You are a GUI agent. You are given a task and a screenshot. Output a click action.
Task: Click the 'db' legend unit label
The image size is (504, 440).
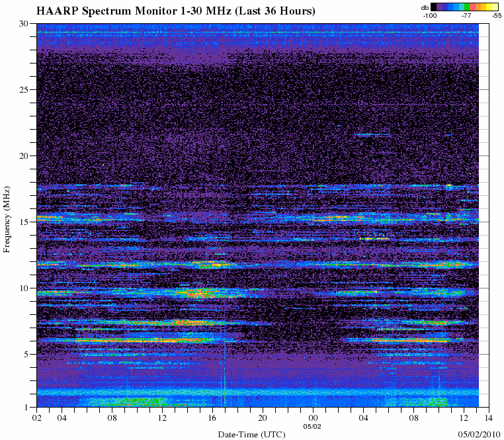click(x=425, y=8)
